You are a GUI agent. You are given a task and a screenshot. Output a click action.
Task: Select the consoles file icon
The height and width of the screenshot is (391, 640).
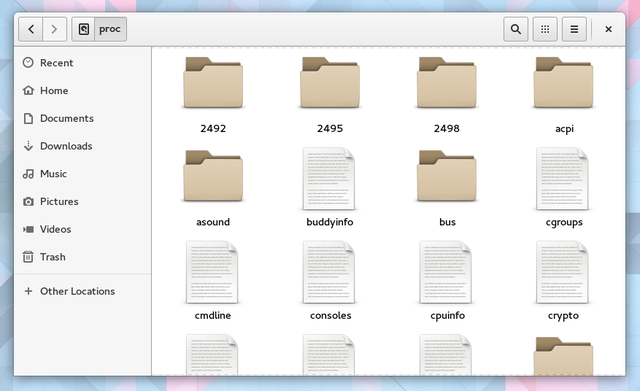pyautogui.click(x=329, y=272)
